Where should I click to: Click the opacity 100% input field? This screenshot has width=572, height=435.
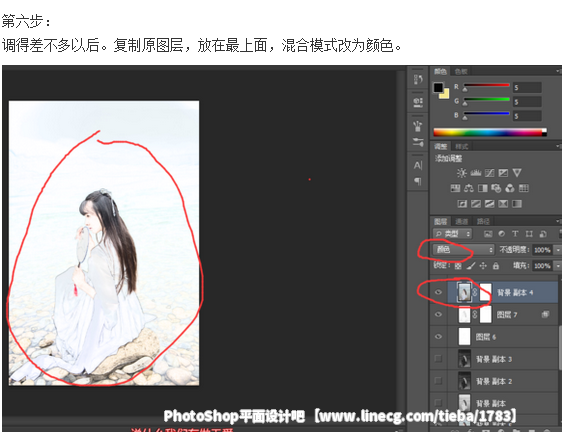click(x=543, y=250)
